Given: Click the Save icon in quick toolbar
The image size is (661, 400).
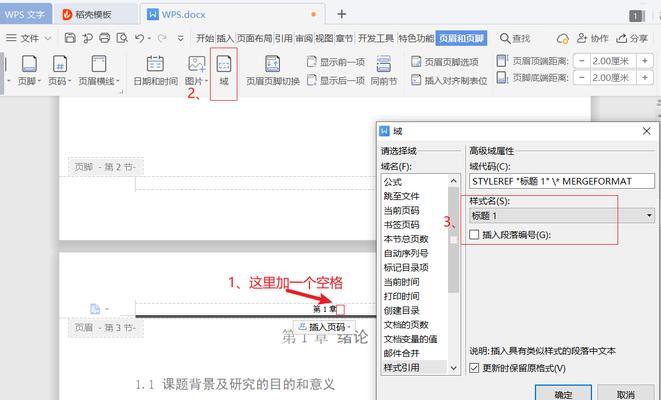Looking at the screenshot, I should 70,38.
